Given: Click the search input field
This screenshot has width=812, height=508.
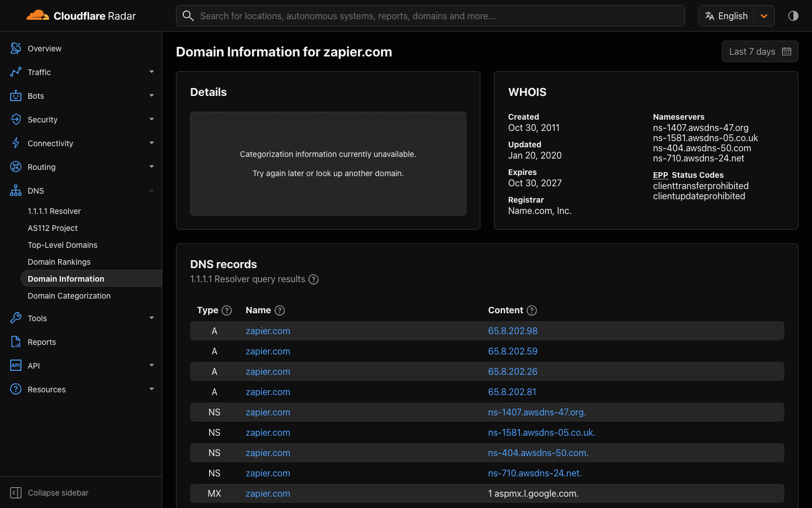Looking at the screenshot, I should click(x=430, y=16).
